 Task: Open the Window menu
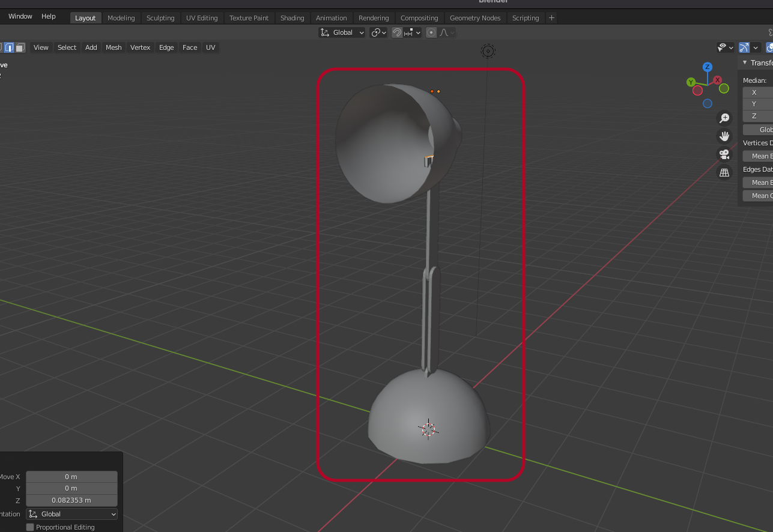pyautogui.click(x=20, y=16)
